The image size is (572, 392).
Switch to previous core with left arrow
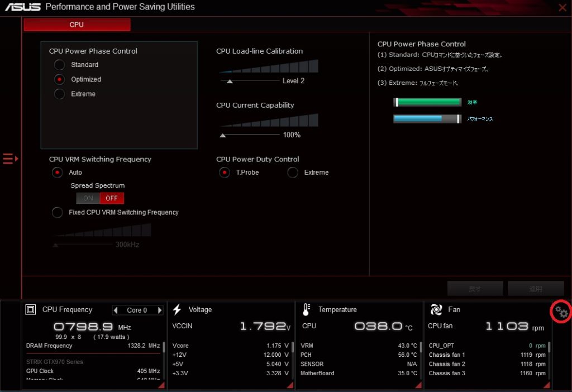tap(116, 310)
